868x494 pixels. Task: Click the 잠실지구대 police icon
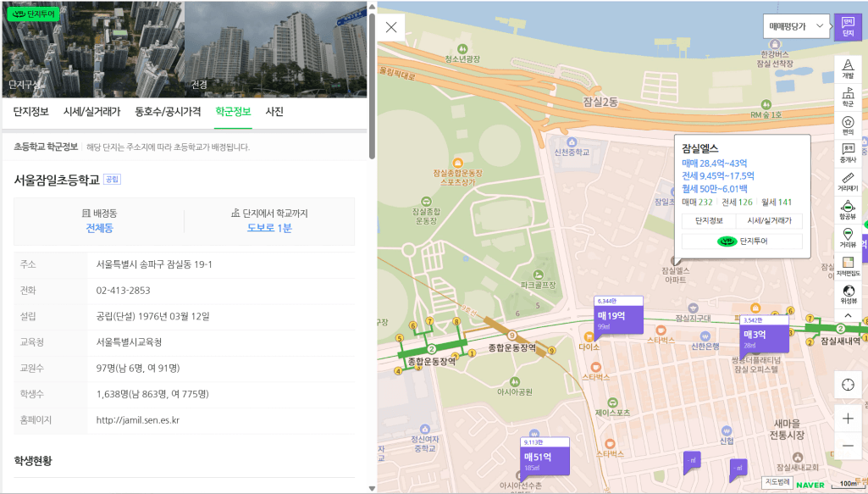pyautogui.click(x=693, y=308)
